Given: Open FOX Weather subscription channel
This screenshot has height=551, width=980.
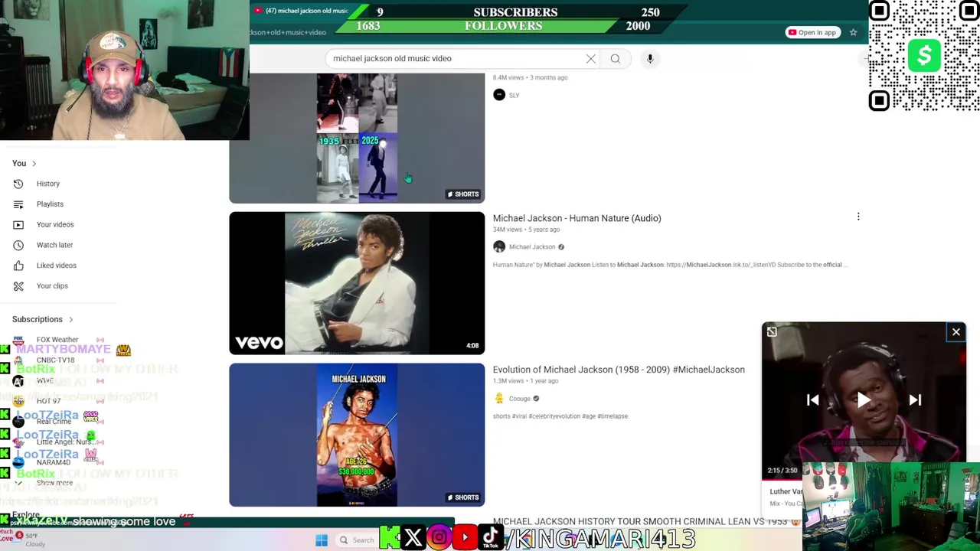Looking at the screenshot, I should pyautogui.click(x=57, y=340).
